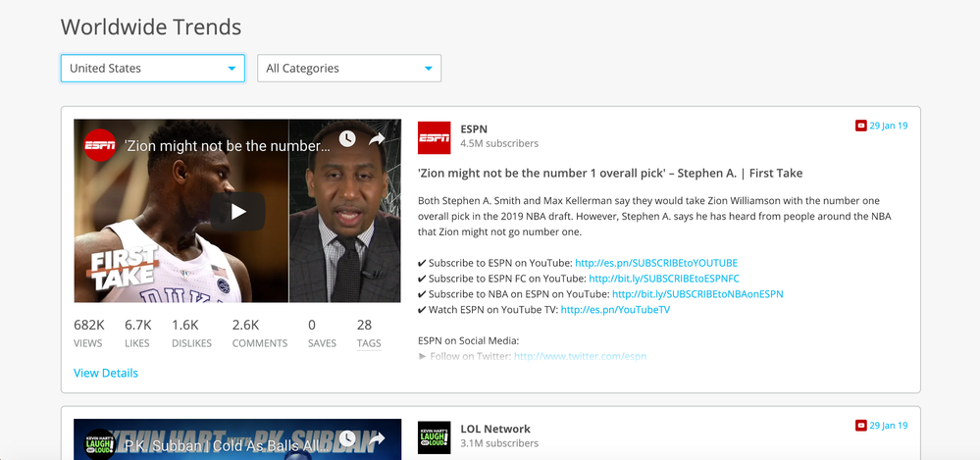
Task: Click the 6.7K LIKES stat
Action: (138, 333)
